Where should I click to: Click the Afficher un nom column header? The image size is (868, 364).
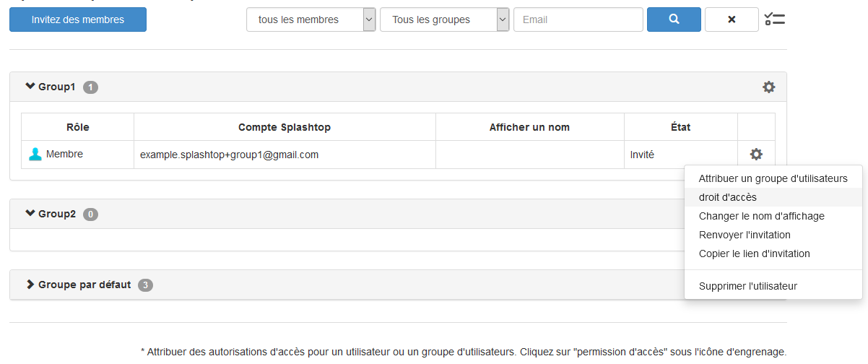pyautogui.click(x=529, y=127)
